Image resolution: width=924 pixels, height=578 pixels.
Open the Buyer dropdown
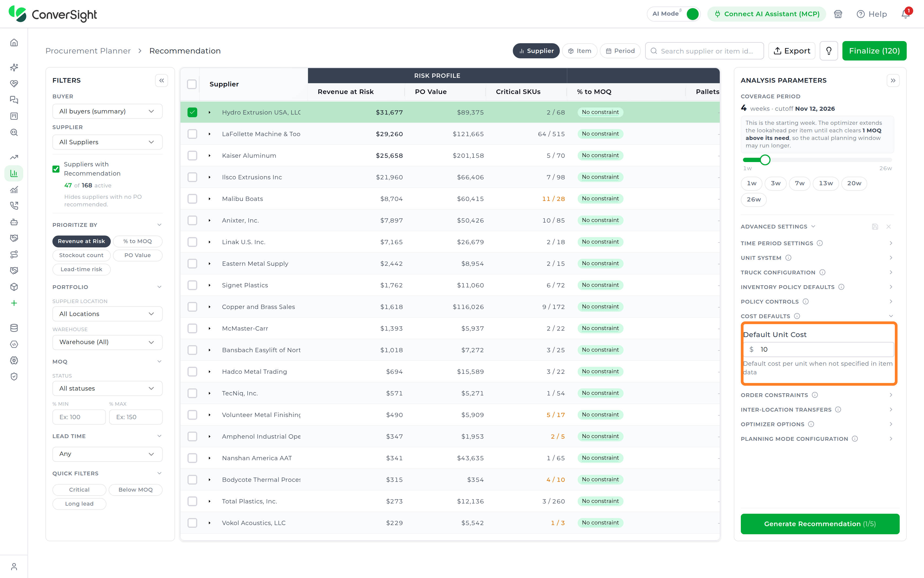108,111
